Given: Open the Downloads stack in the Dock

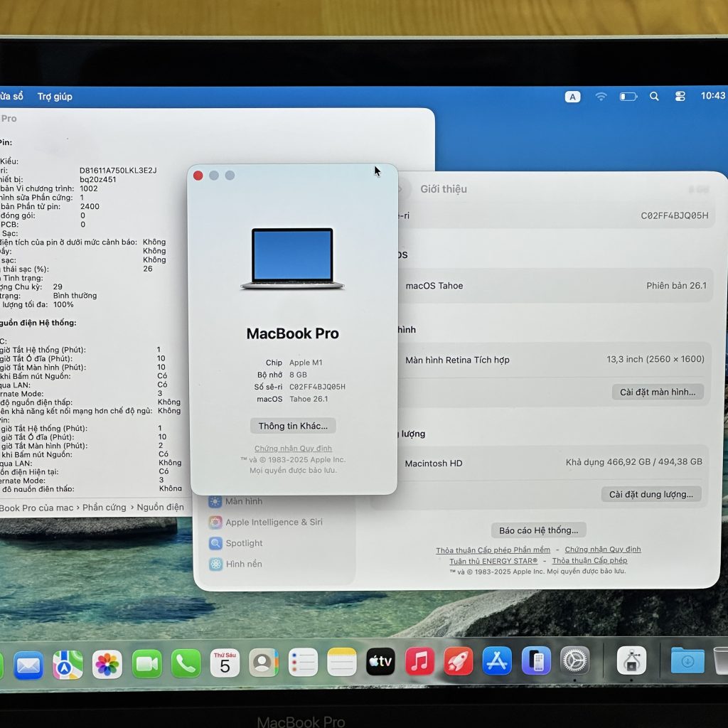Looking at the screenshot, I should [x=689, y=661].
